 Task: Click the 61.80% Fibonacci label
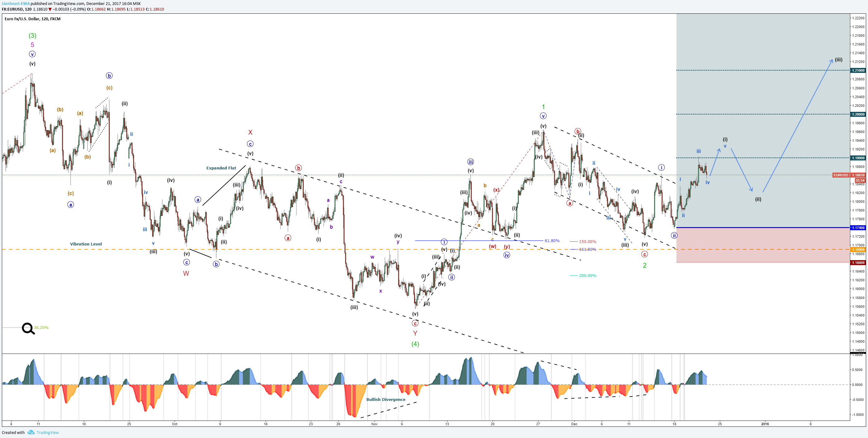pyautogui.click(x=552, y=241)
